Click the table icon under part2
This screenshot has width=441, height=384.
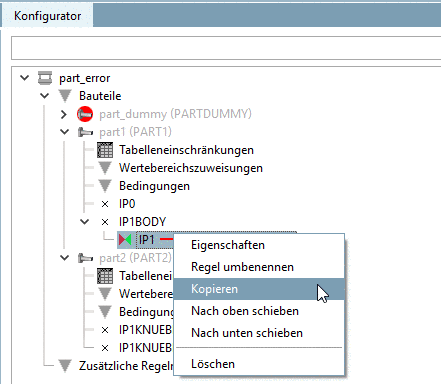[105, 276]
